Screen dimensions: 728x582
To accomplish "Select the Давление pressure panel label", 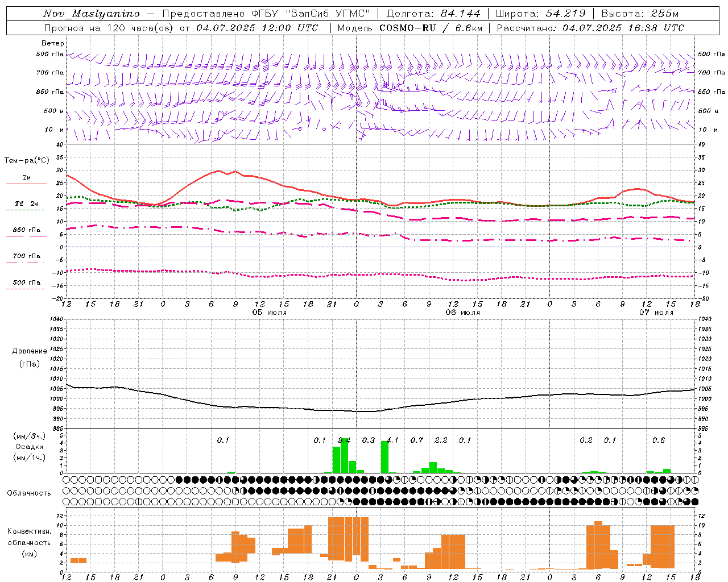I will 30,351.
